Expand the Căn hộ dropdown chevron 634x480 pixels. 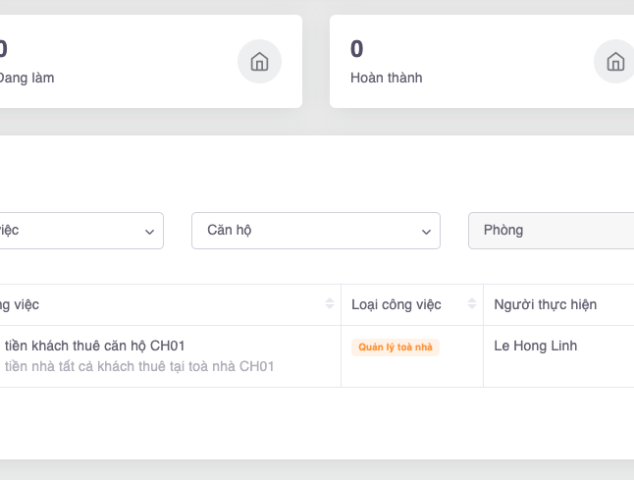[426, 231]
